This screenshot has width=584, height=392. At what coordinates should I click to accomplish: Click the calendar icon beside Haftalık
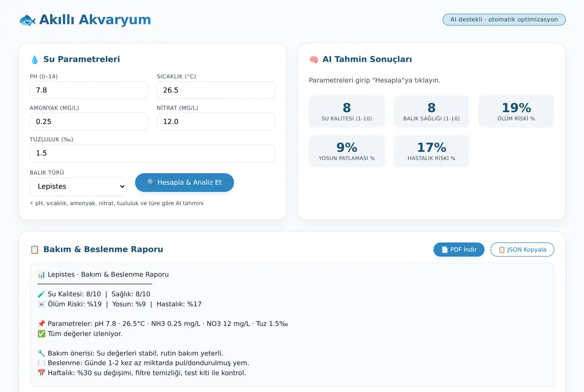[x=41, y=373]
